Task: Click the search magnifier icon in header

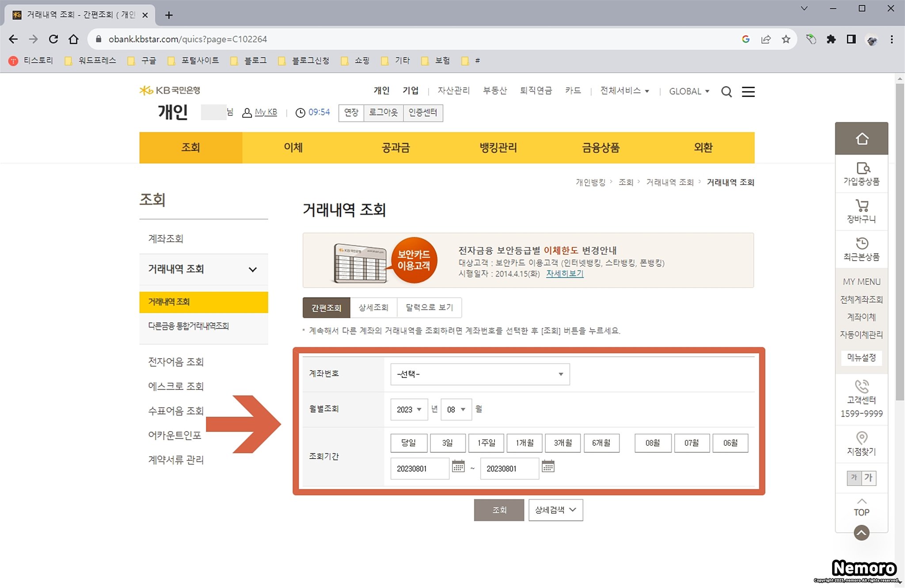Action: click(x=726, y=92)
